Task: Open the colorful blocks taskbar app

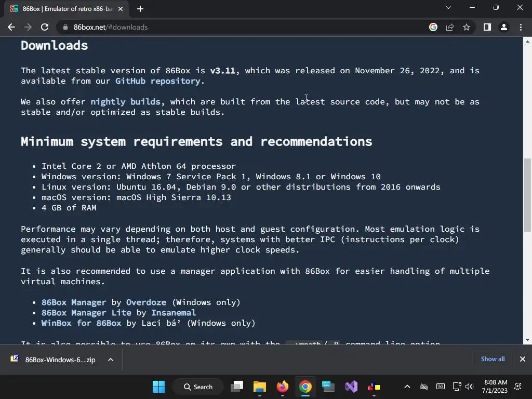Action: coord(374,387)
